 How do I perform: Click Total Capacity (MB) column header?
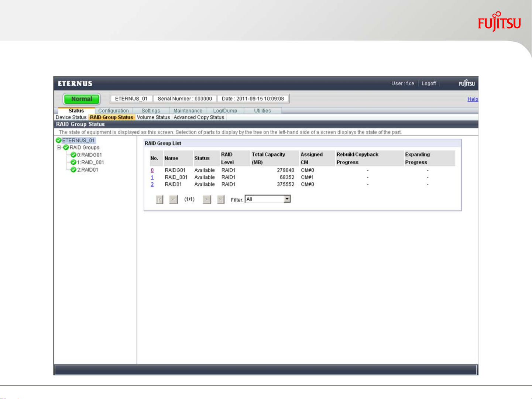click(268, 158)
